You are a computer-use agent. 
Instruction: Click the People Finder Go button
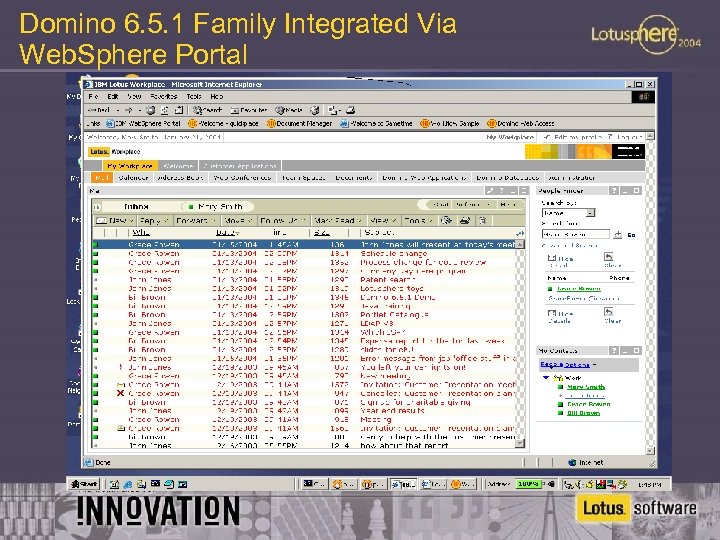click(632, 235)
